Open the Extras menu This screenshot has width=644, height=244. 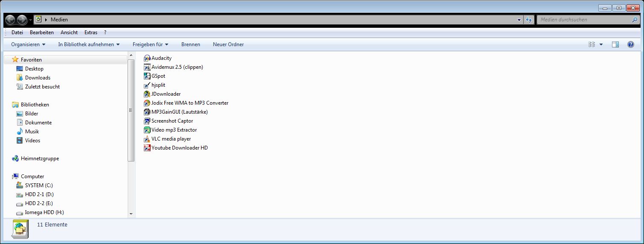click(x=91, y=32)
